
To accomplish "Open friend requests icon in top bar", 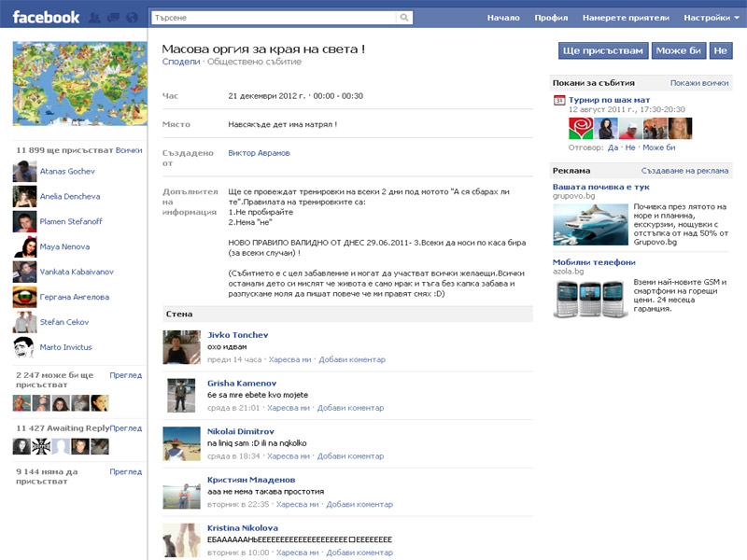I will 94,17.
